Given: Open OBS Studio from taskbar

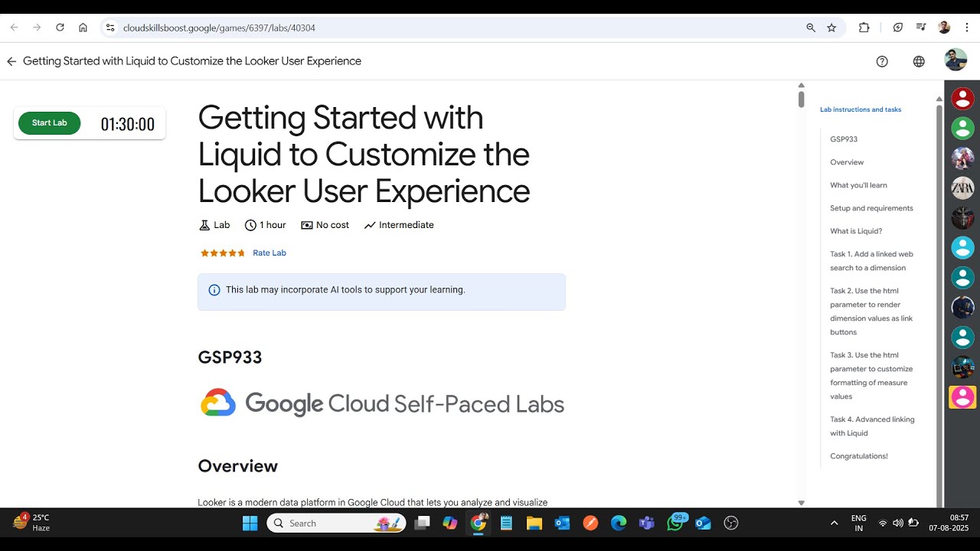Looking at the screenshot, I should tap(731, 523).
